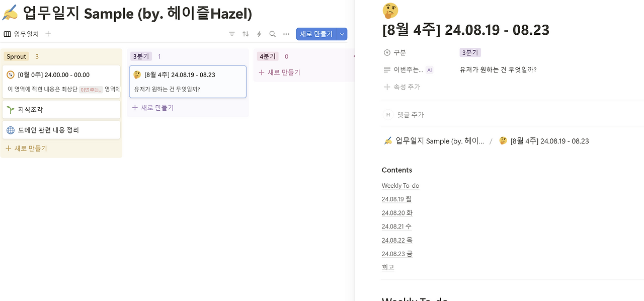Select the 업무일지 board view tab

(22, 34)
